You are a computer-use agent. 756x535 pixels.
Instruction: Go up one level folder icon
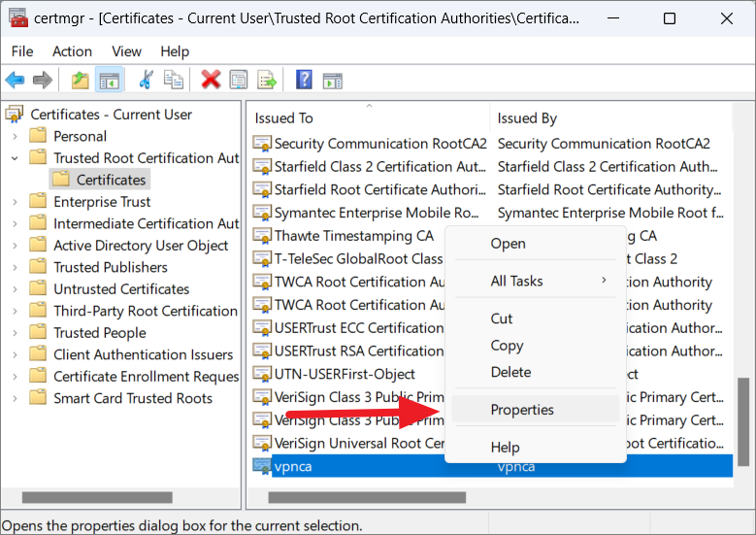click(x=80, y=80)
